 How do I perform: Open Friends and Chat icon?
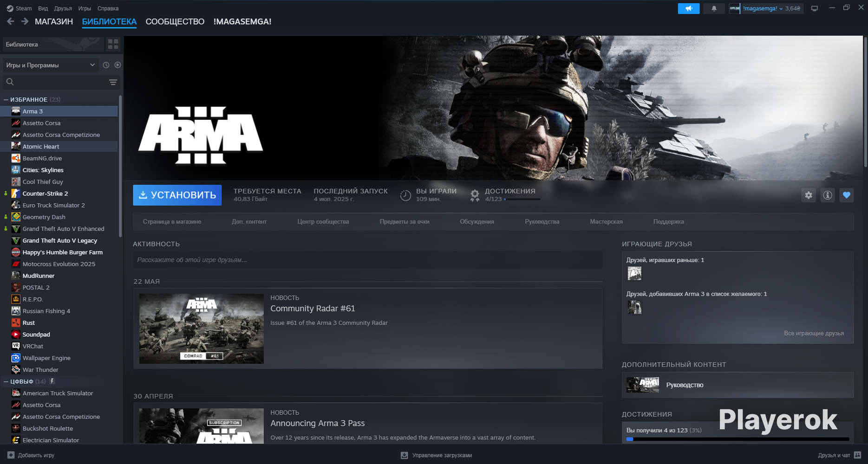tap(857, 455)
